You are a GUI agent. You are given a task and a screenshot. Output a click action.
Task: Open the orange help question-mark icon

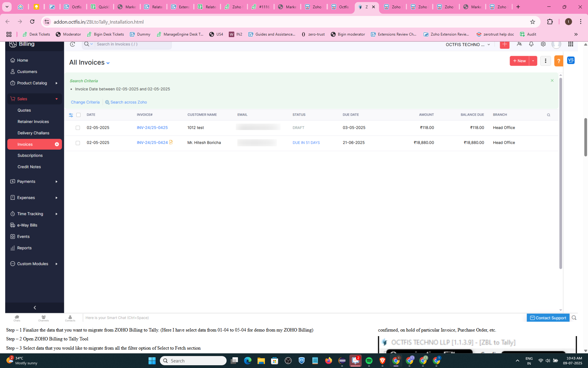click(559, 61)
